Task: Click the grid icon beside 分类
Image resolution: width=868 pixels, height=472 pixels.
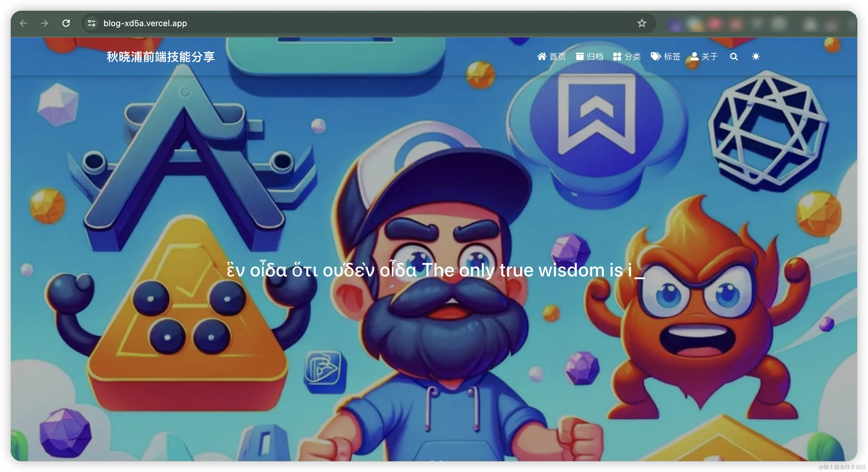Action: (x=617, y=56)
